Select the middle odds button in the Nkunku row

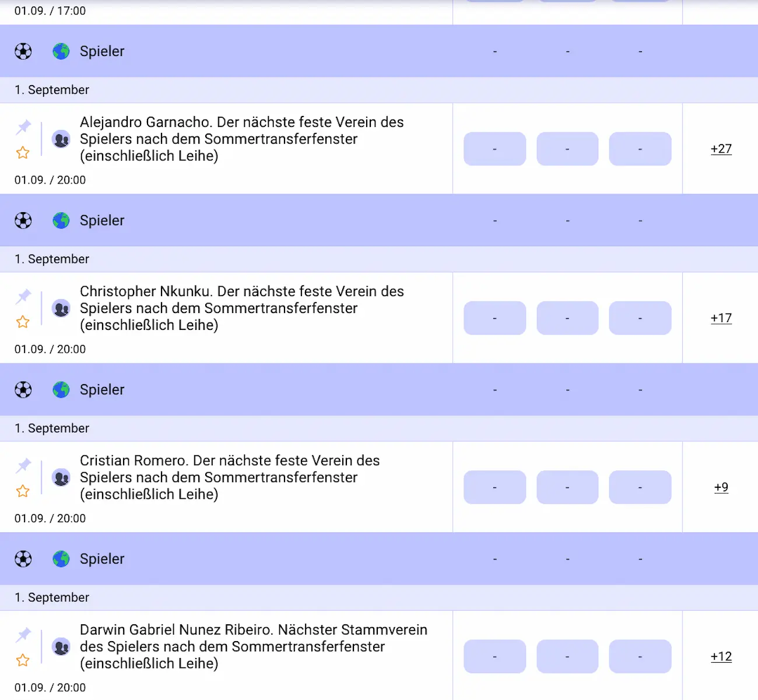[567, 318]
